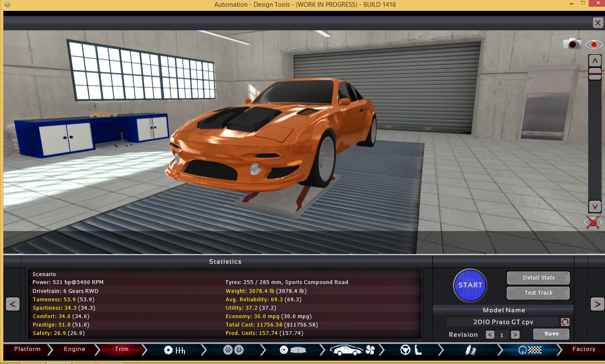This screenshot has height=364, width=605.
Task: Toggle the eye photo view mode
Action: (594, 43)
